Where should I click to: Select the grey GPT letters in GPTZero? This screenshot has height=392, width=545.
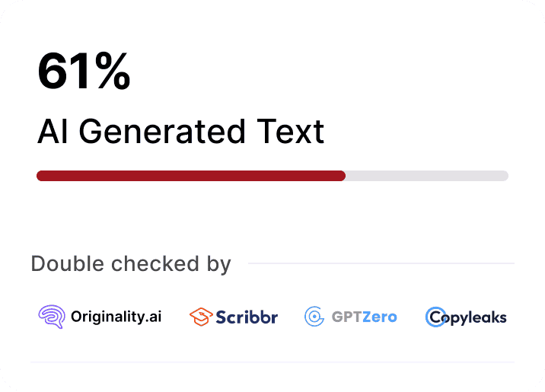coord(346,317)
